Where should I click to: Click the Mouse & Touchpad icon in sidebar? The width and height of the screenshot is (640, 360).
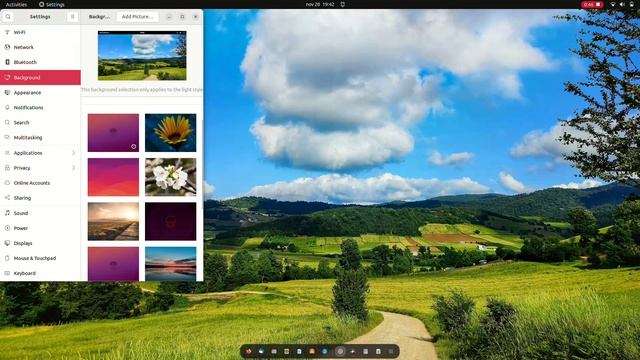(7, 258)
